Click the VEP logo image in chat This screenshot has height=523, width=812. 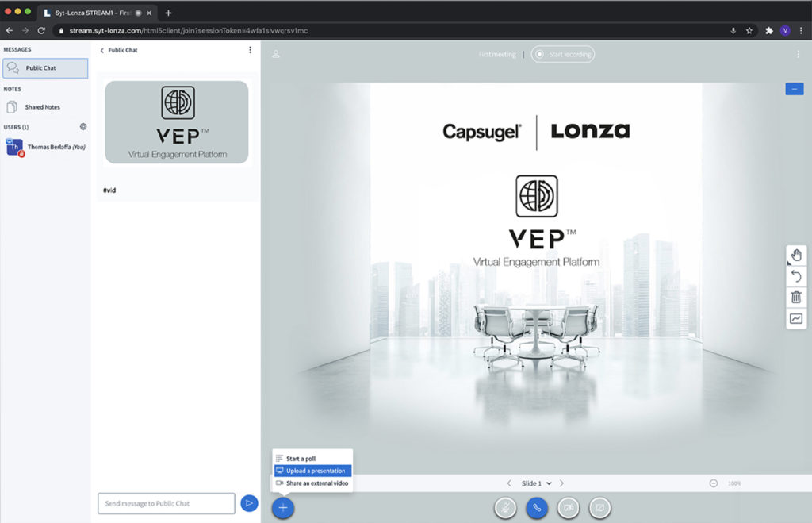tap(177, 121)
